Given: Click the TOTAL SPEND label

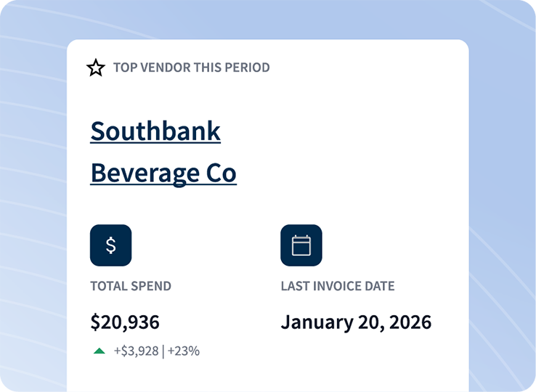Looking at the screenshot, I should point(131,286).
